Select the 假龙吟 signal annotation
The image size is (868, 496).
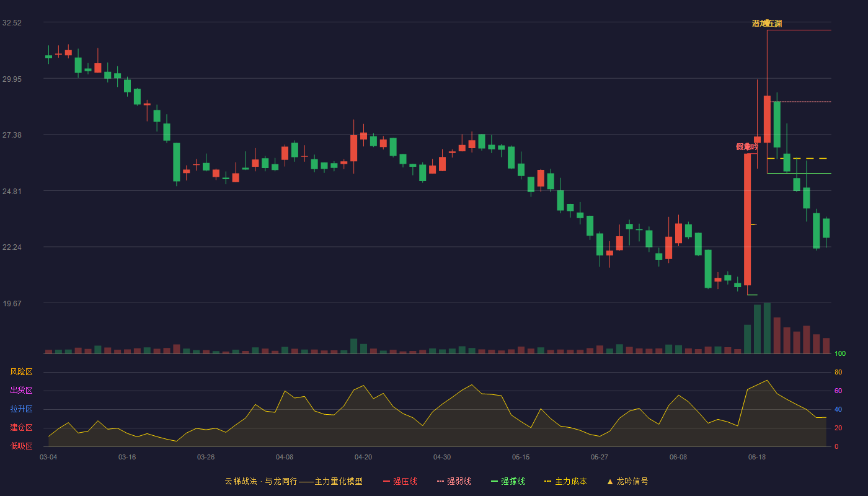click(x=746, y=146)
